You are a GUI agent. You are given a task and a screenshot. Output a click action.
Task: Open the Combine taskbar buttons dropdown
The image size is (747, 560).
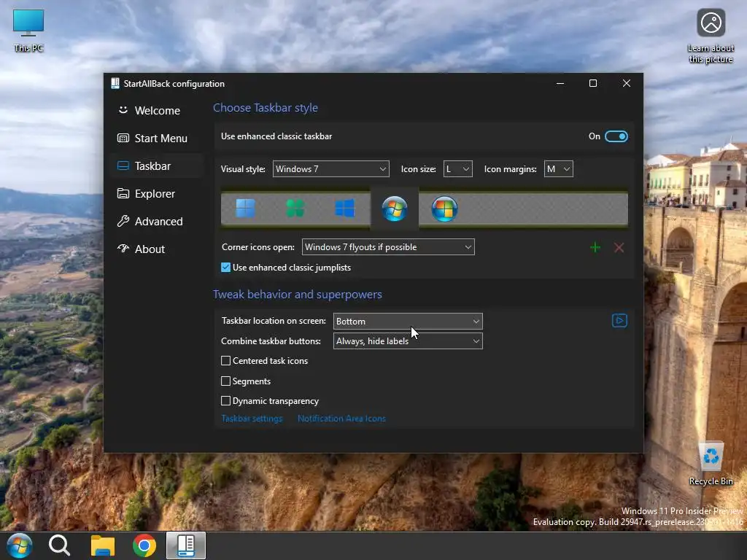pos(408,341)
